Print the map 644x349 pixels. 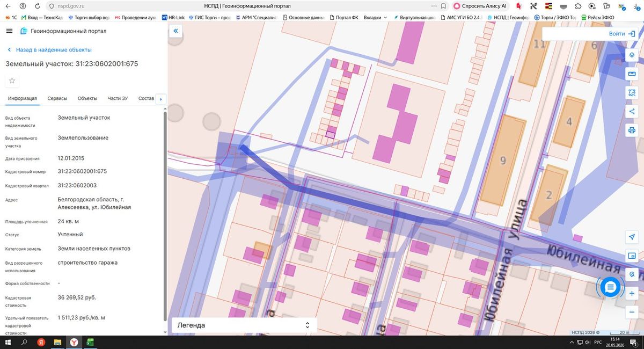632,130
